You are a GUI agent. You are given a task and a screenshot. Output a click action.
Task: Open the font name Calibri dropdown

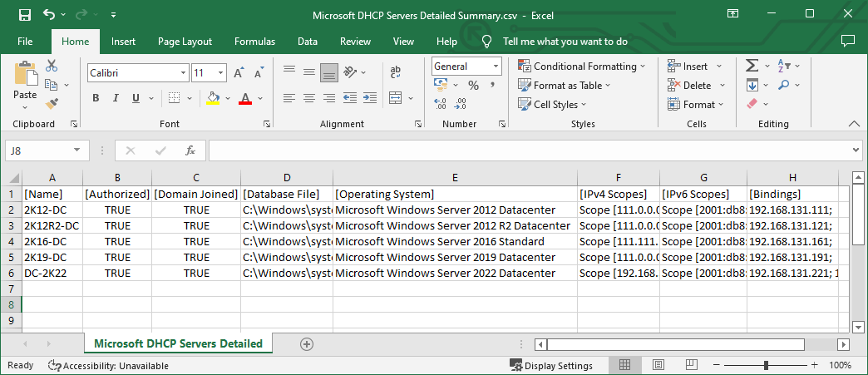(184, 72)
